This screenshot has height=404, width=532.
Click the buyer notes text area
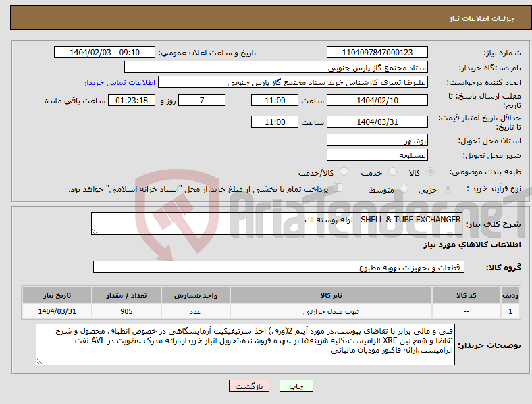[x=245, y=345]
